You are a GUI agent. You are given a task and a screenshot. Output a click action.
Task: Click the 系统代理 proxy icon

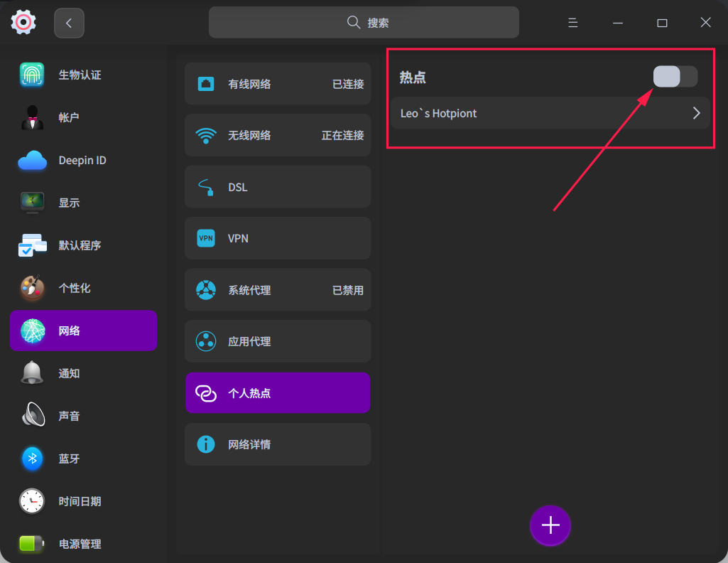tap(206, 290)
